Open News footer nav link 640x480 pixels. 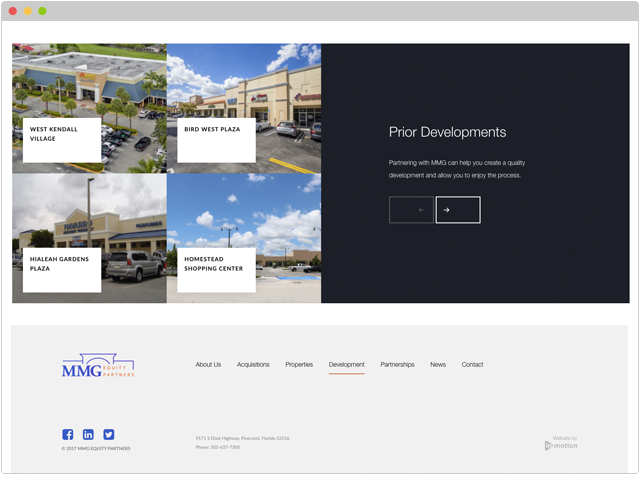(438, 364)
